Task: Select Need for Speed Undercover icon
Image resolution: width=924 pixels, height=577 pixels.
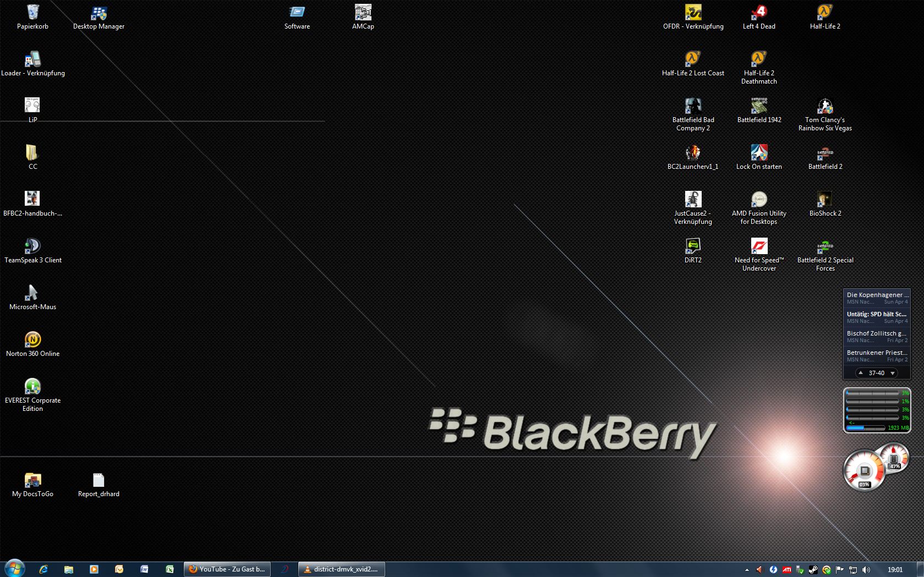Action: coord(759,255)
